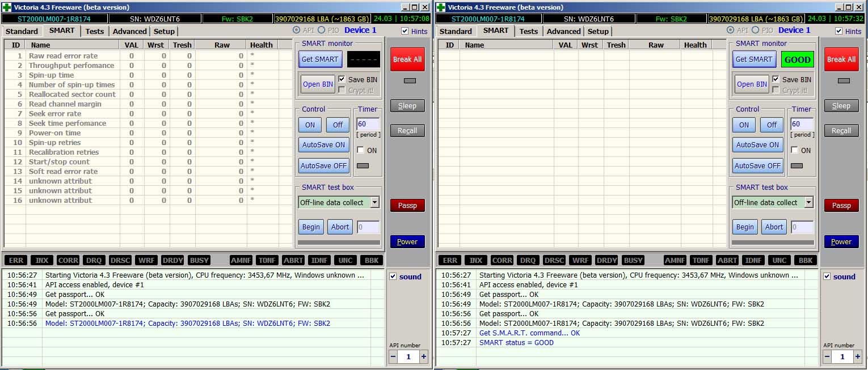Decrease API number in right window
Image resolution: width=868 pixels, height=370 pixels.
pyautogui.click(x=827, y=356)
